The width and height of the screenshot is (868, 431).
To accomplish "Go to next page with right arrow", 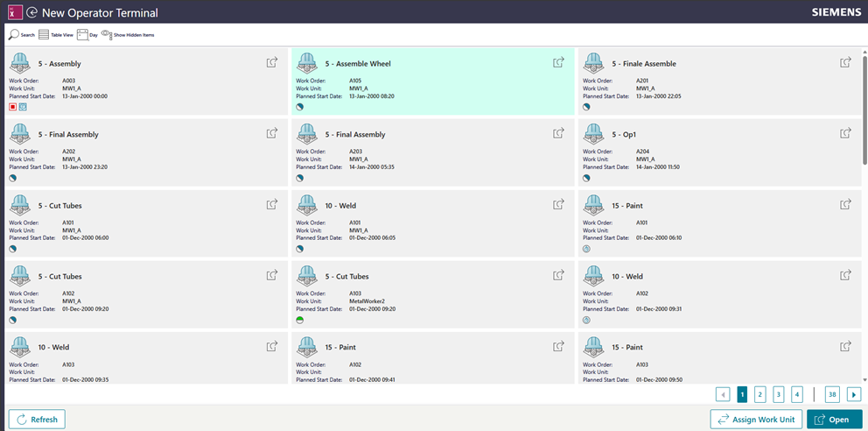I will tap(855, 394).
